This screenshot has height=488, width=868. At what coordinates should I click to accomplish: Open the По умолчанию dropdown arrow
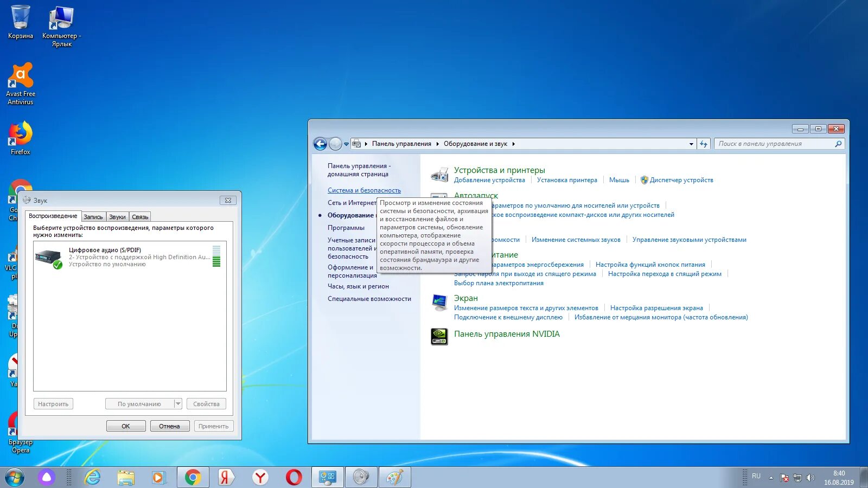pyautogui.click(x=178, y=404)
